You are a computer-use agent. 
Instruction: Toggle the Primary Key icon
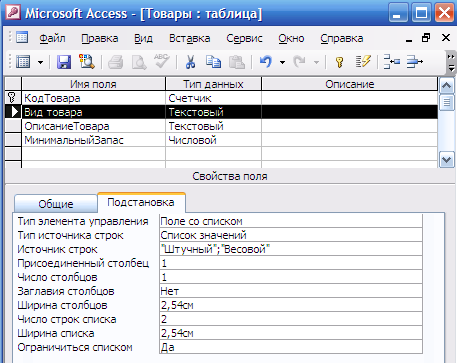pos(339,62)
